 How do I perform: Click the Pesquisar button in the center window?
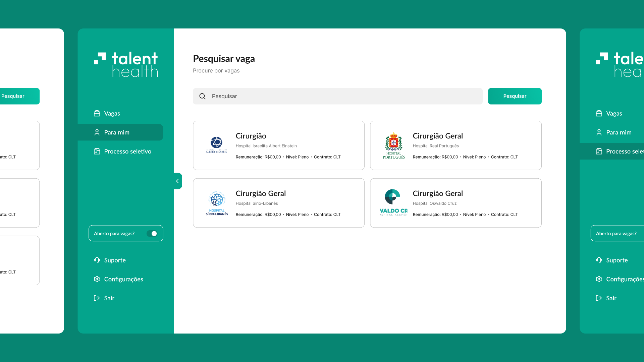(515, 96)
